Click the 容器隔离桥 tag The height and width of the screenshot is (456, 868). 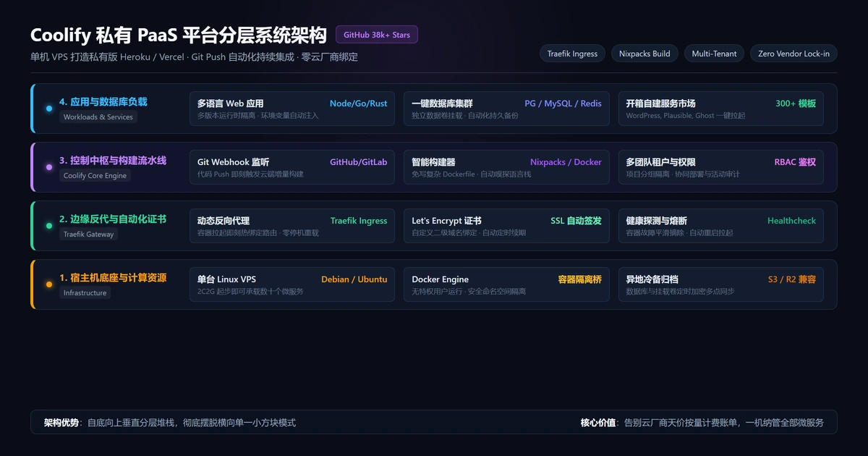[x=580, y=279]
